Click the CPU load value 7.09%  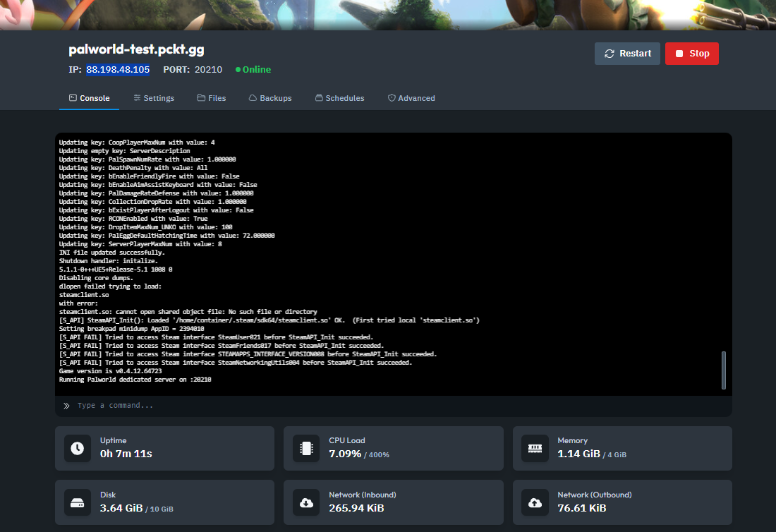pyautogui.click(x=345, y=454)
